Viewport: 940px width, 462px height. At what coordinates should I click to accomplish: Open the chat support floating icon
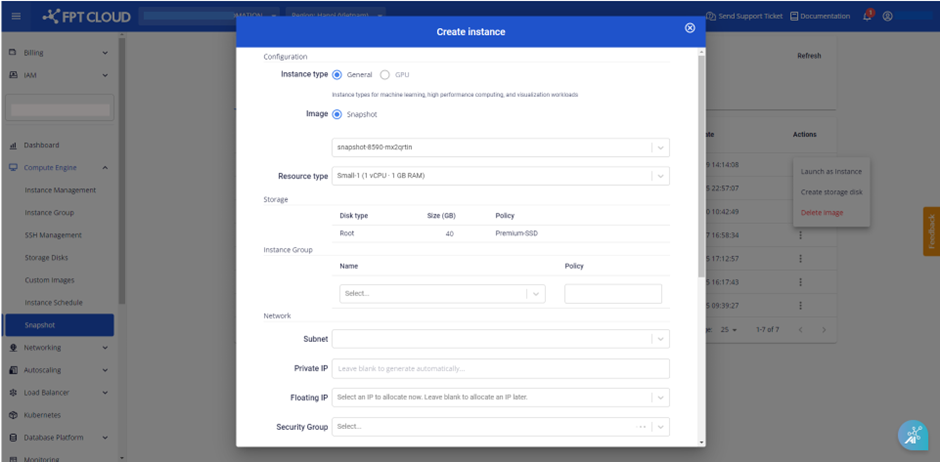tap(913, 434)
